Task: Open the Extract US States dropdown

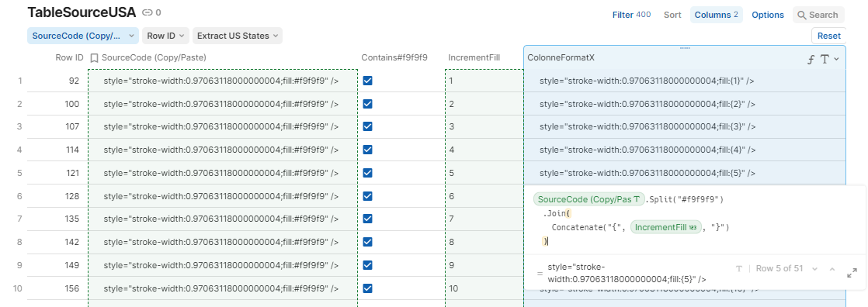Action: pyautogui.click(x=238, y=36)
